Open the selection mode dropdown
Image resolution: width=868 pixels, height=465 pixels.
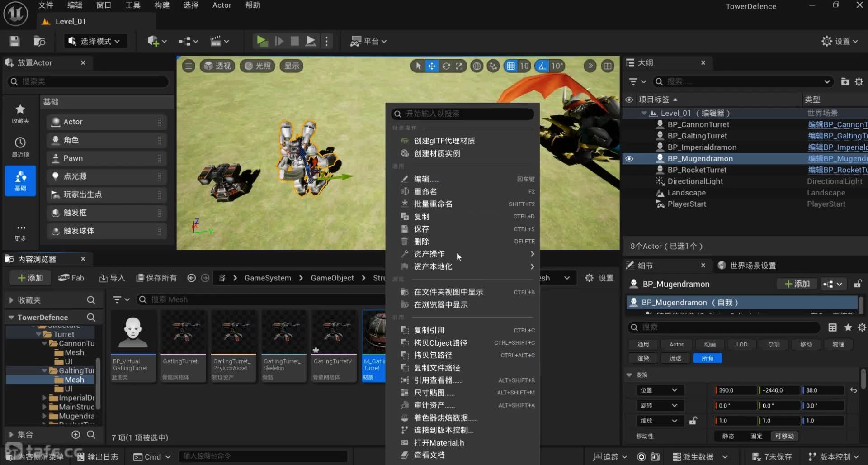pos(95,41)
